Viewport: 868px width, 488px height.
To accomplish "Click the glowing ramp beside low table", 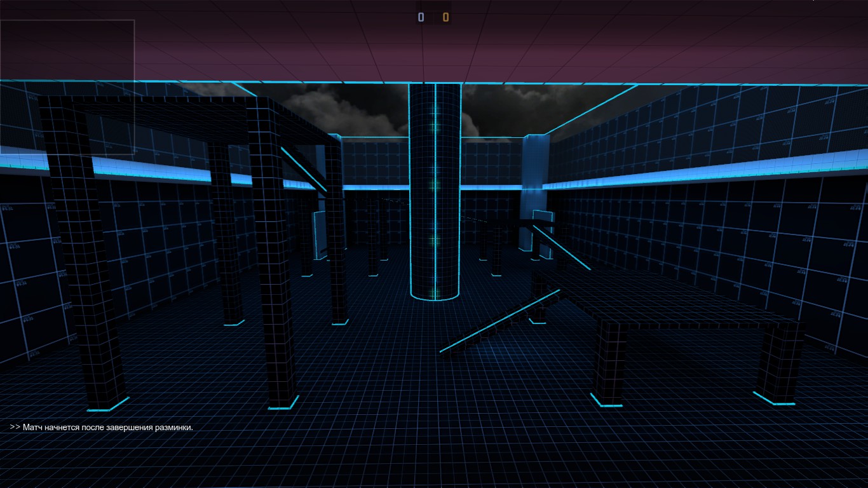I will [499, 323].
